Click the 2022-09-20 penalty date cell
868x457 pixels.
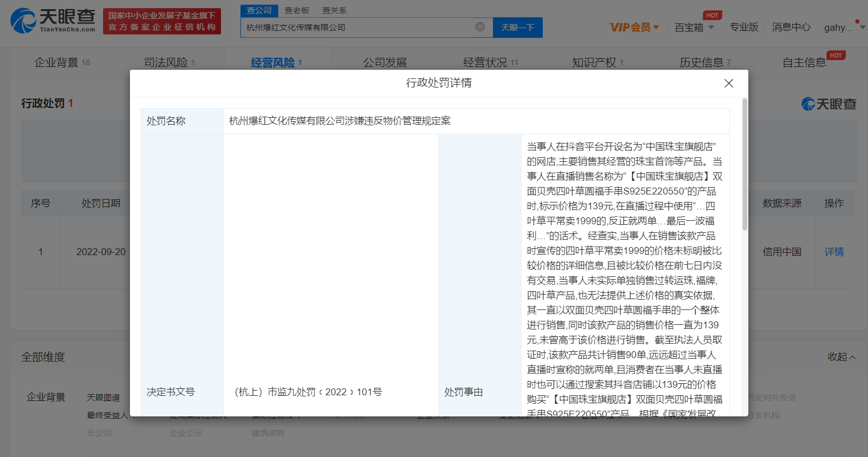pyautogui.click(x=101, y=252)
